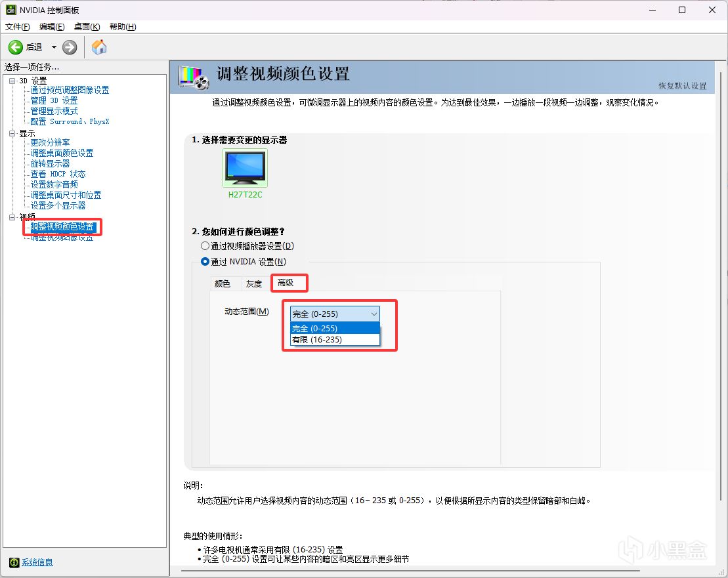Click the 动态范围 combo box

(335, 314)
